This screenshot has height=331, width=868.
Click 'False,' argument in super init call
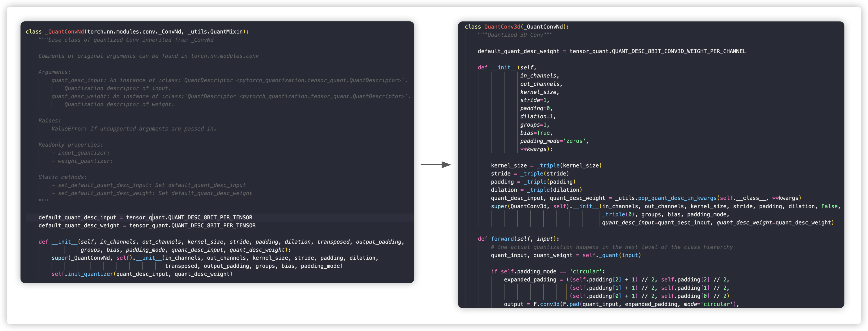pyautogui.click(x=831, y=207)
